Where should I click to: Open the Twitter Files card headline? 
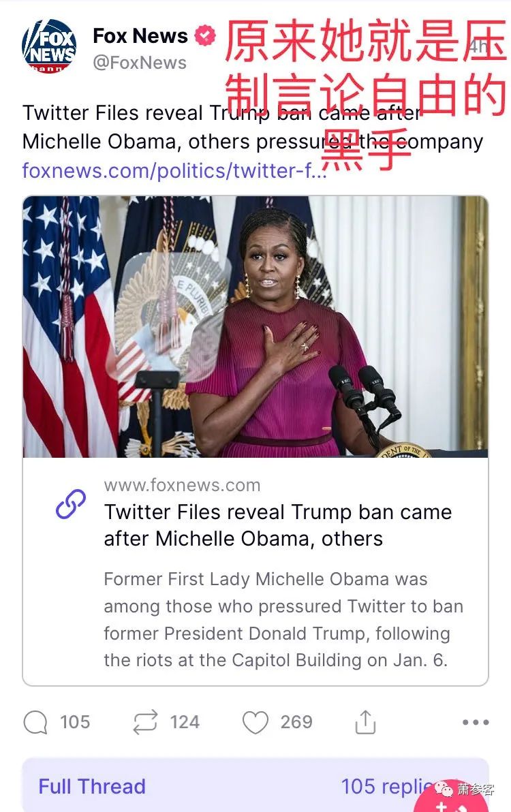(x=278, y=525)
